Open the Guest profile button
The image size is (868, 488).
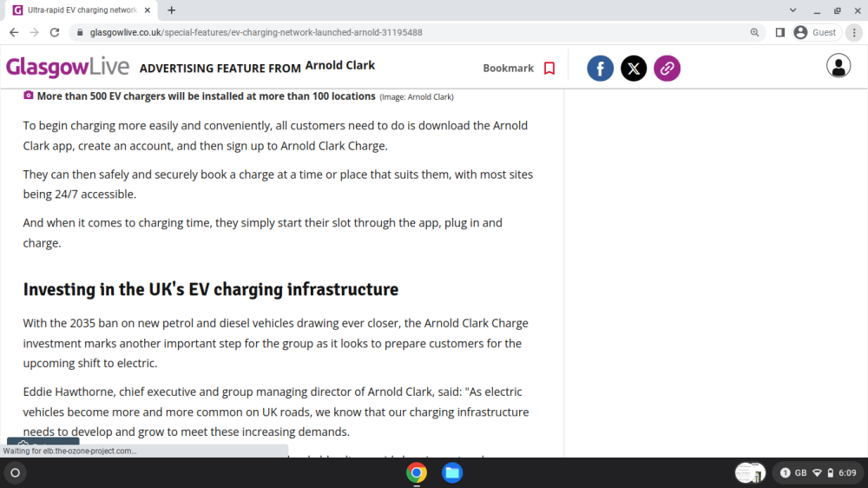click(816, 33)
